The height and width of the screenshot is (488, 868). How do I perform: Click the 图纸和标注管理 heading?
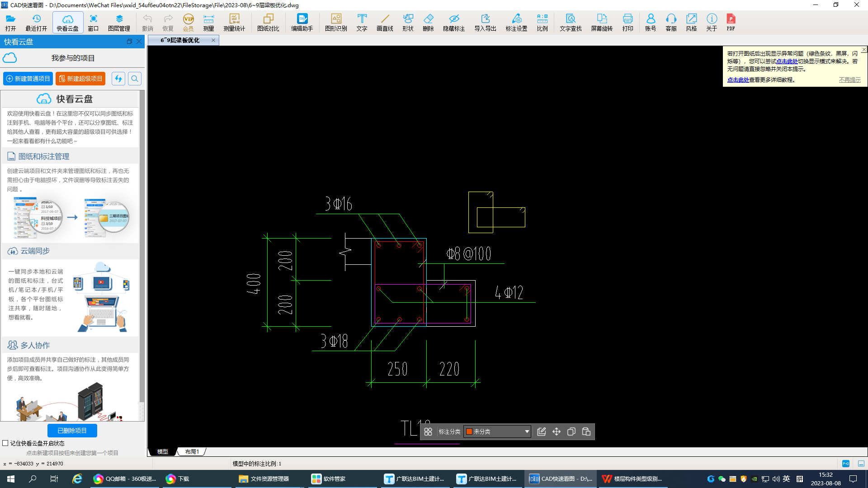[x=44, y=156]
